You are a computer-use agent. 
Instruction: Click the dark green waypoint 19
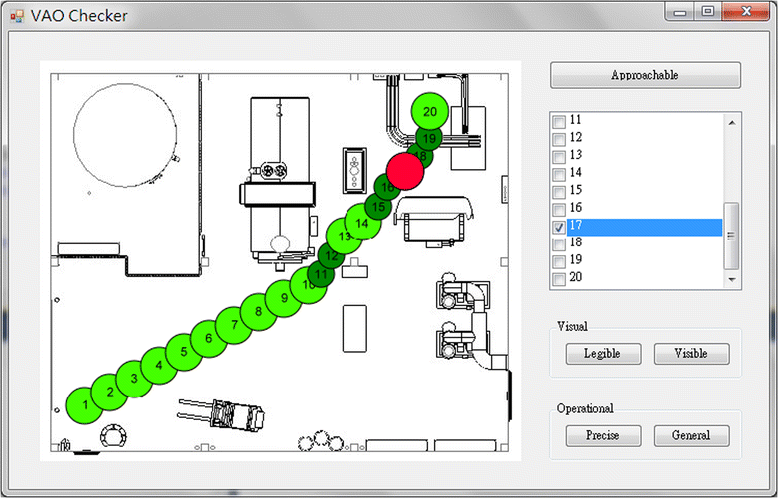tap(429, 138)
